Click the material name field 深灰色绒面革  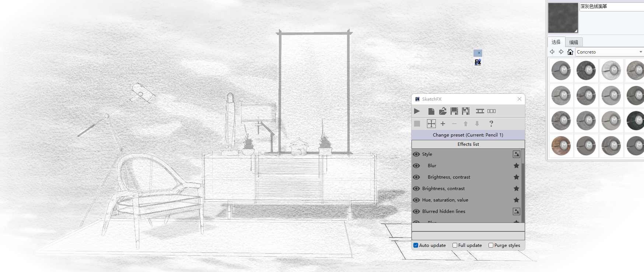pos(611,7)
